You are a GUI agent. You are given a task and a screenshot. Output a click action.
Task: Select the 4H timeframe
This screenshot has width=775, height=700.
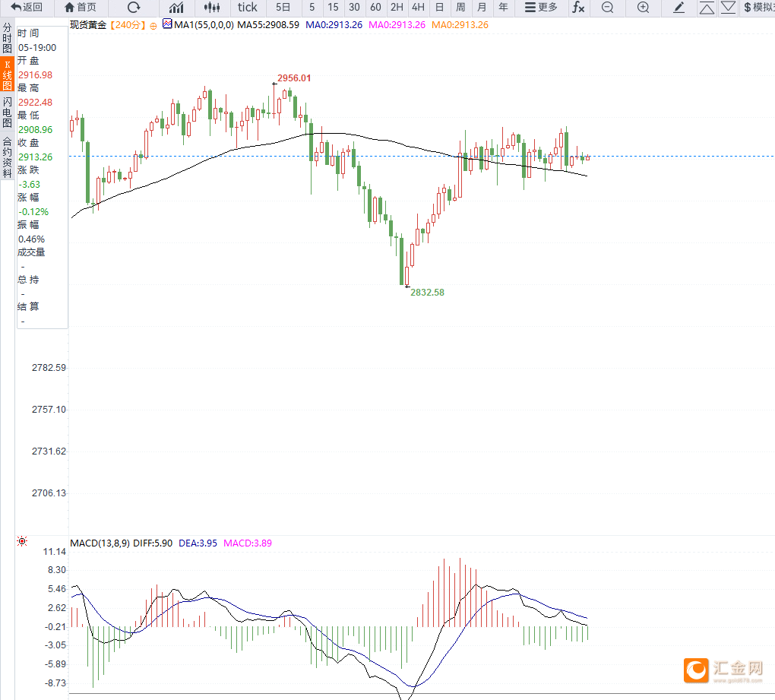(x=418, y=7)
